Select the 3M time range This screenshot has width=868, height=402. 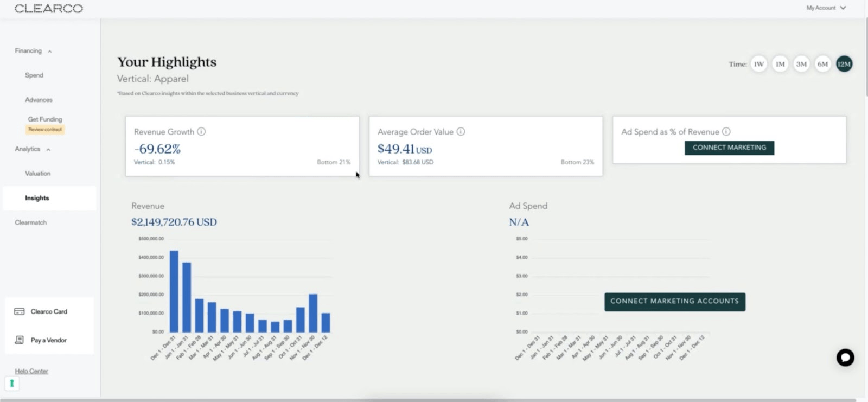tap(801, 64)
